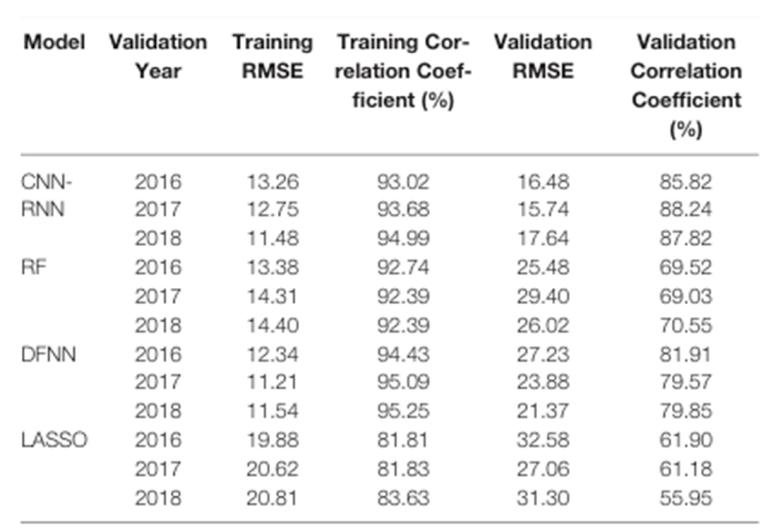Click the CNN-RNN model label

pyautogui.click(x=46, y=195)
